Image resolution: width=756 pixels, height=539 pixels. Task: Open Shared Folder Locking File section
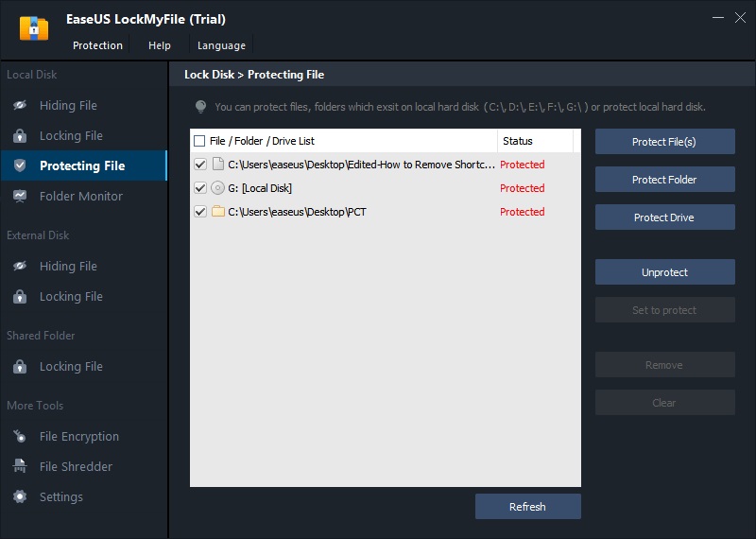(83, 366)
